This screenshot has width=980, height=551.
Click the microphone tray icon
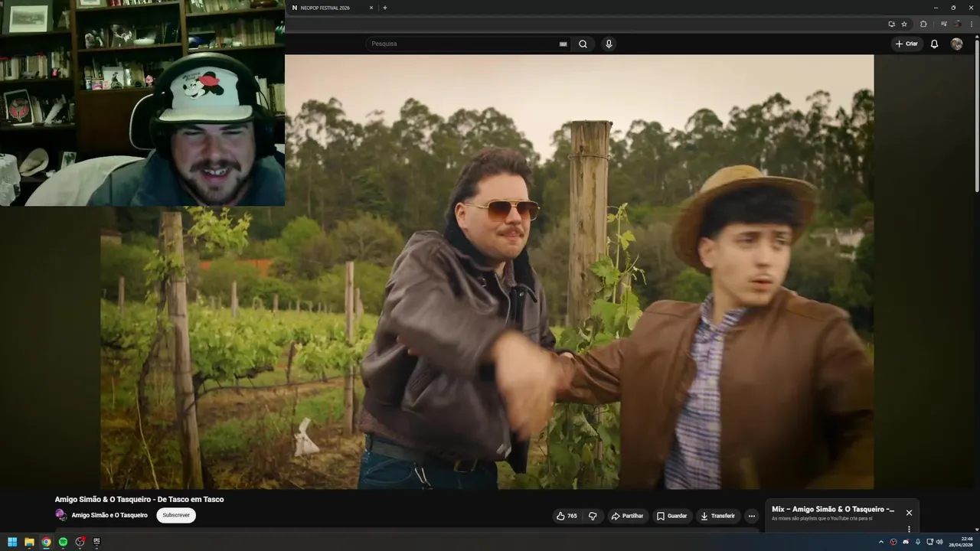917,542
